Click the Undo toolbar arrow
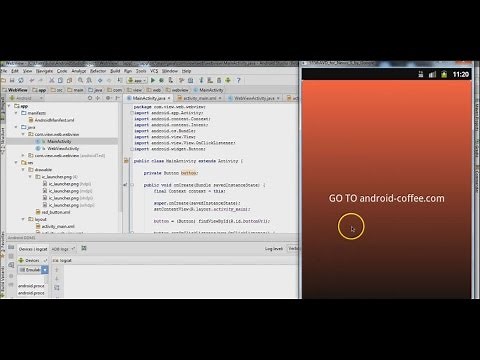480x360 pixels. pos(32,80)
